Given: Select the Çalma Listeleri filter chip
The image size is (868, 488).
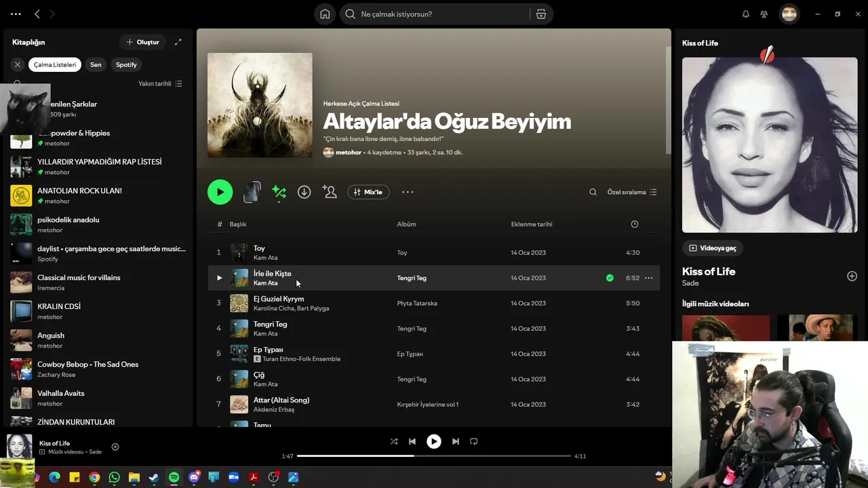Looking at the screenshot, I should tap(55, 64).
